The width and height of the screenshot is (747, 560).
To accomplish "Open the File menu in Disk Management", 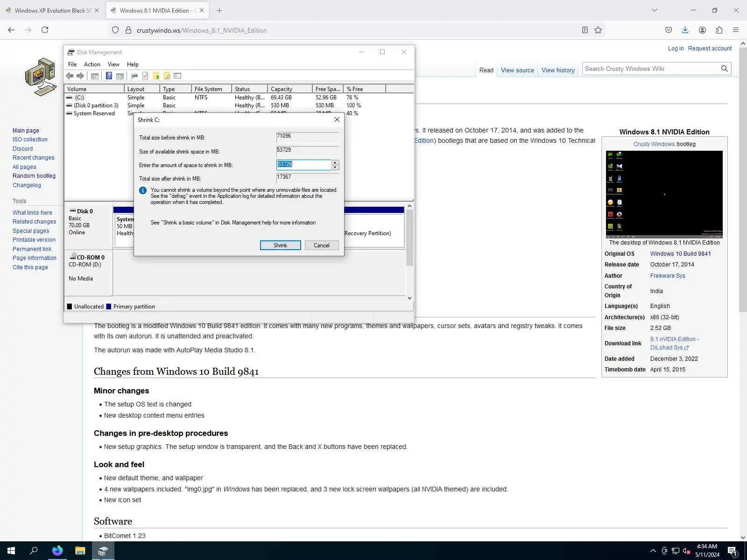I will [72, 64].
